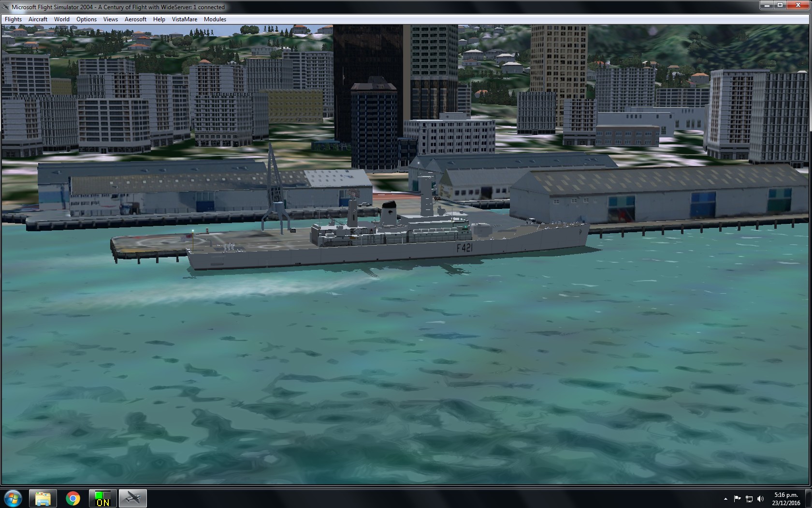Open the Aerosoft menu

pyautogui.click(x=135, y=19)
